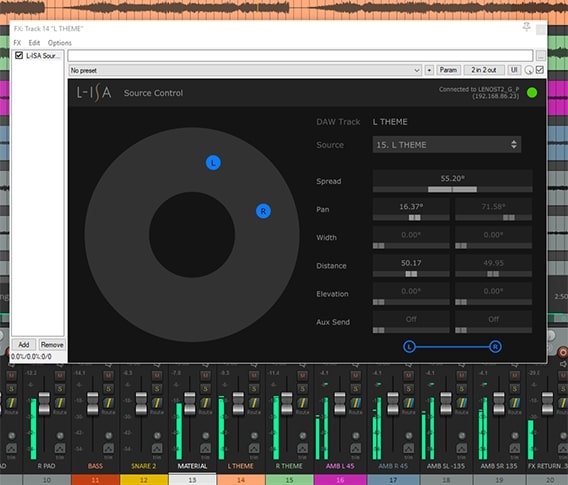
Task: Click the left Width slider
Action: [411, 246]
